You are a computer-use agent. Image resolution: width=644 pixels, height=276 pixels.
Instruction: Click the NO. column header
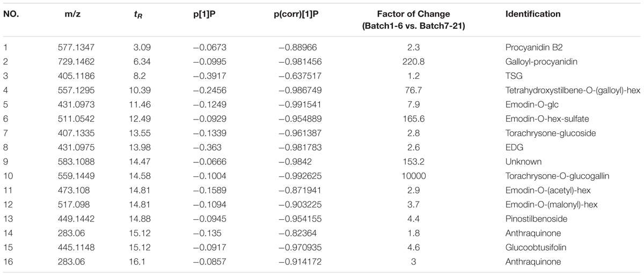tap(11, 14)
